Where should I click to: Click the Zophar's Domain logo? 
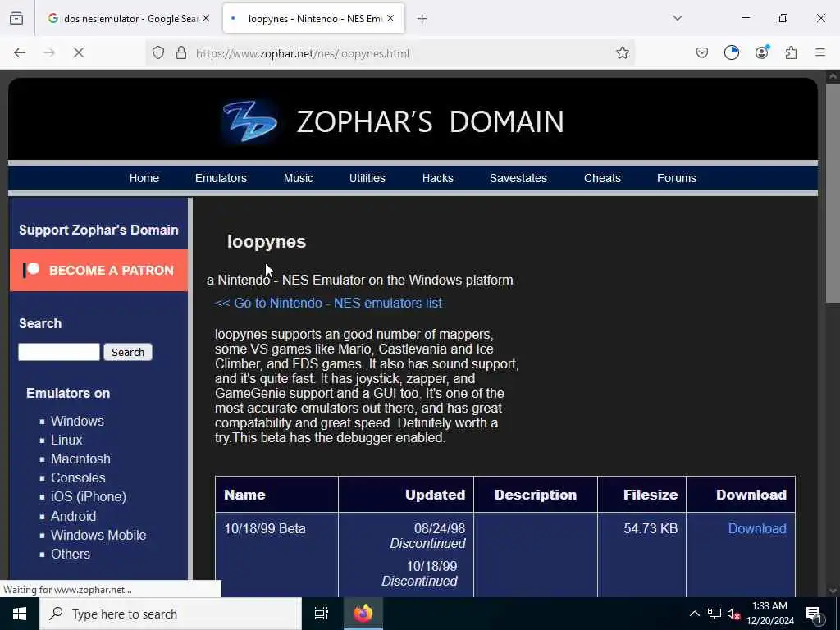393,121
